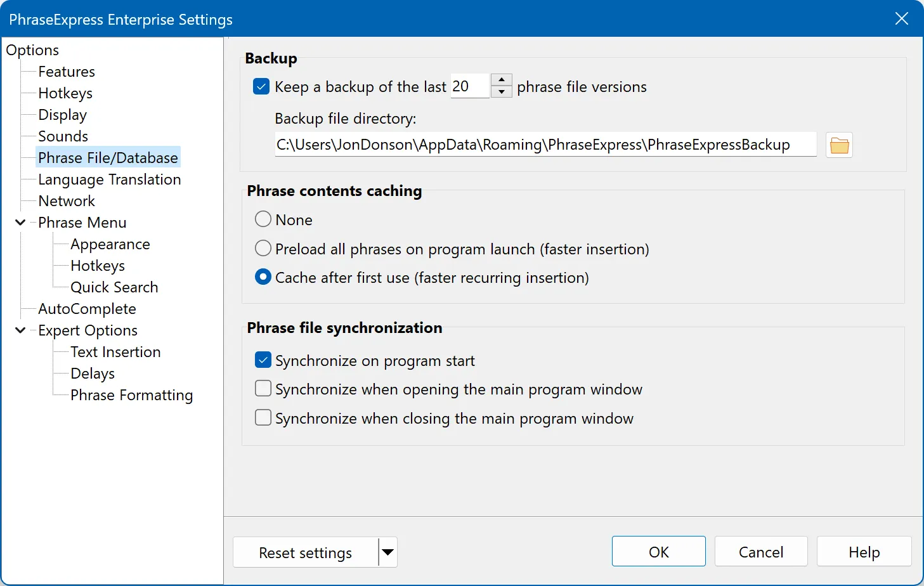
Task: Select the None caching radio button
Action: click(x=263, y=219)
